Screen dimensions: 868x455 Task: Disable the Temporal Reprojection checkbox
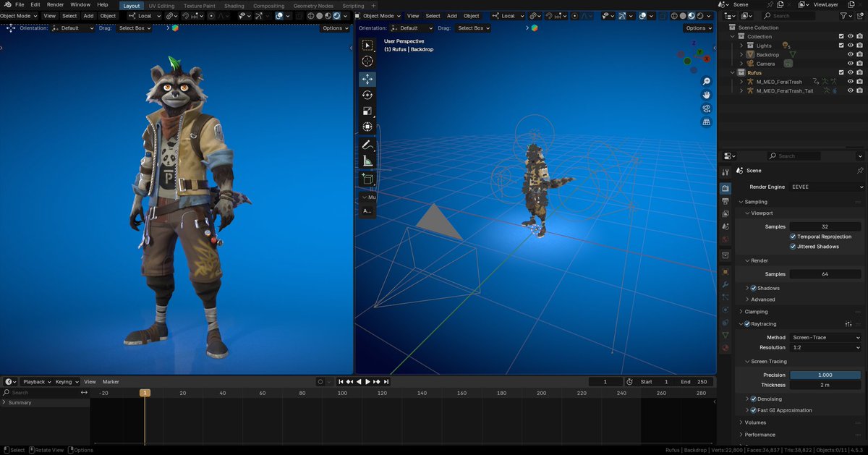(793, 237)
